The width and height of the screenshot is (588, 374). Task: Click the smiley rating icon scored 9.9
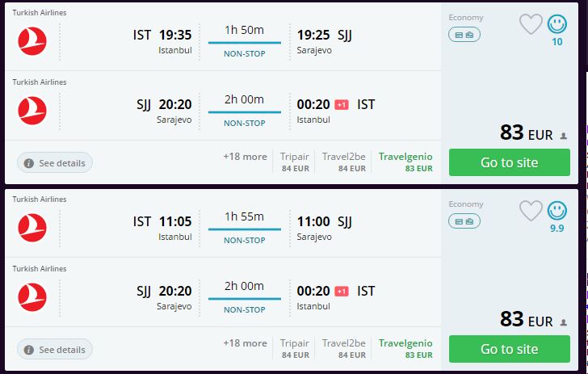tap(556, 211)
